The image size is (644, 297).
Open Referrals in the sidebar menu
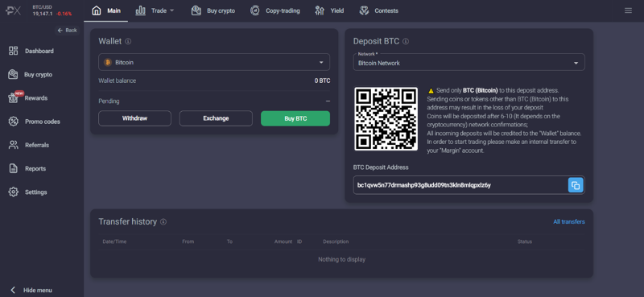click(37, 145)
